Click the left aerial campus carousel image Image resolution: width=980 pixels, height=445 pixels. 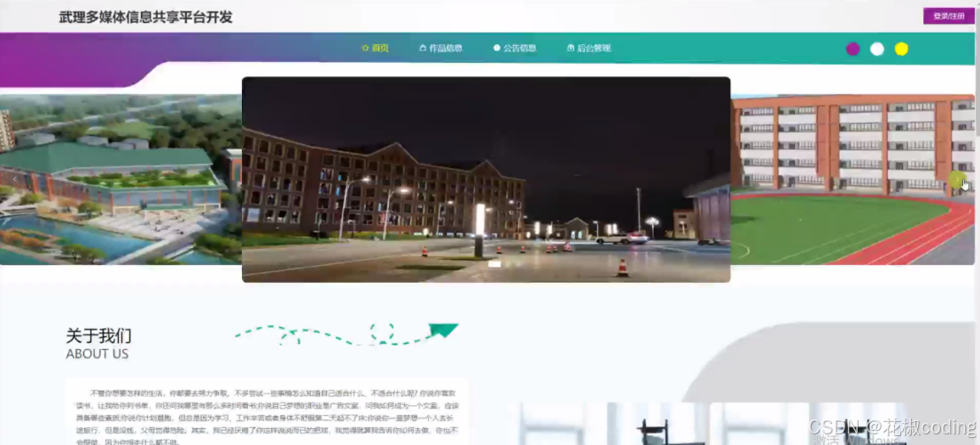121,180
